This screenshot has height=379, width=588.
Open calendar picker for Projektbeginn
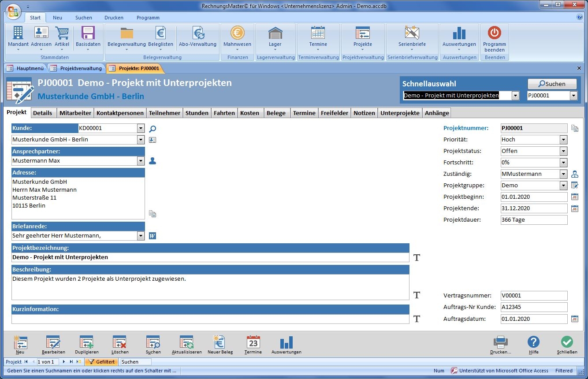coord(575,197)
